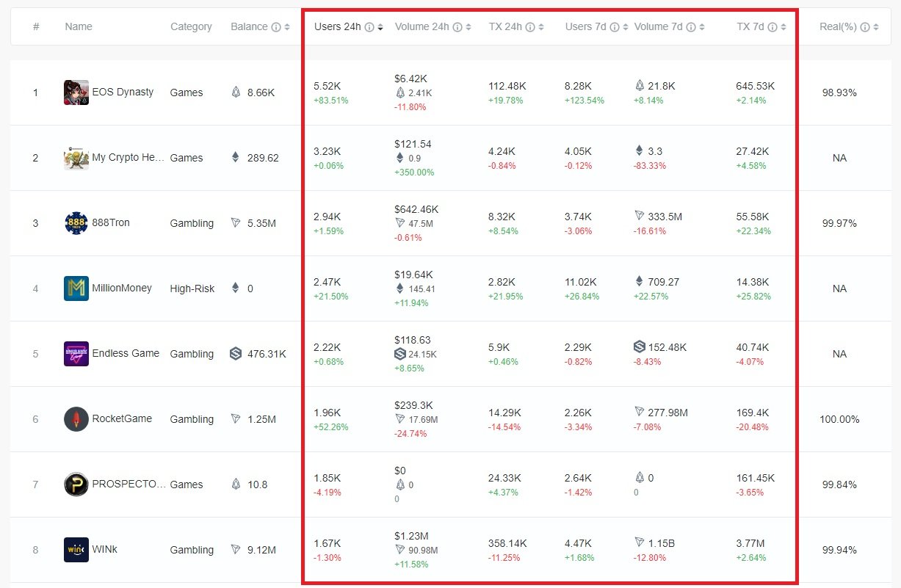Click info icon next to TX 24h
The width and height of the screenshot is (901, 588).
coord(531,27)
